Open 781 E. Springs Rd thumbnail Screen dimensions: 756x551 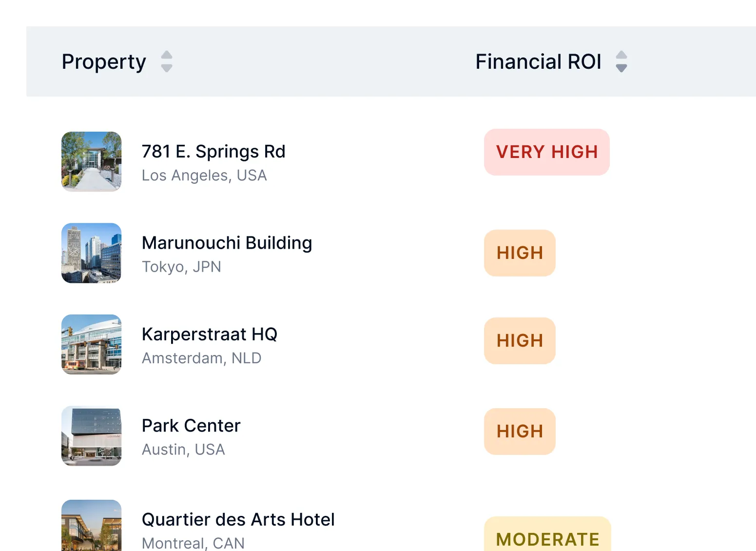pos(92,161)
